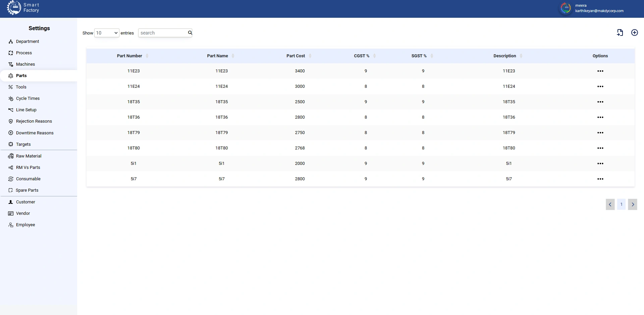
Task: Click the Cycle Times icon
Action: [11, 99]
